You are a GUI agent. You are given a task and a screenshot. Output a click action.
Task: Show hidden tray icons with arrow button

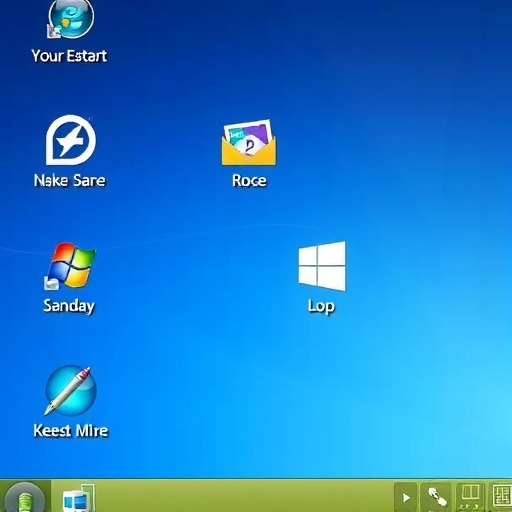(406, 498)
